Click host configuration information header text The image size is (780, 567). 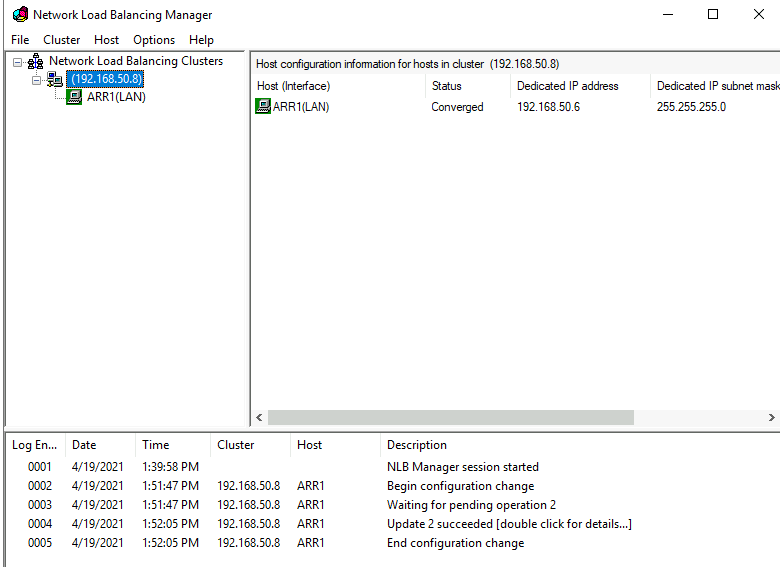pos(407,64)
